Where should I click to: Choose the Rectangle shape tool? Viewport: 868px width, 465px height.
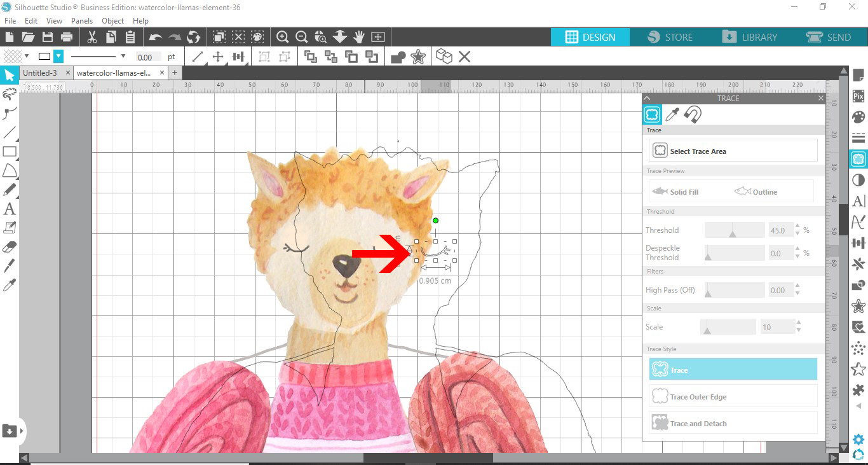coord(10,151)
